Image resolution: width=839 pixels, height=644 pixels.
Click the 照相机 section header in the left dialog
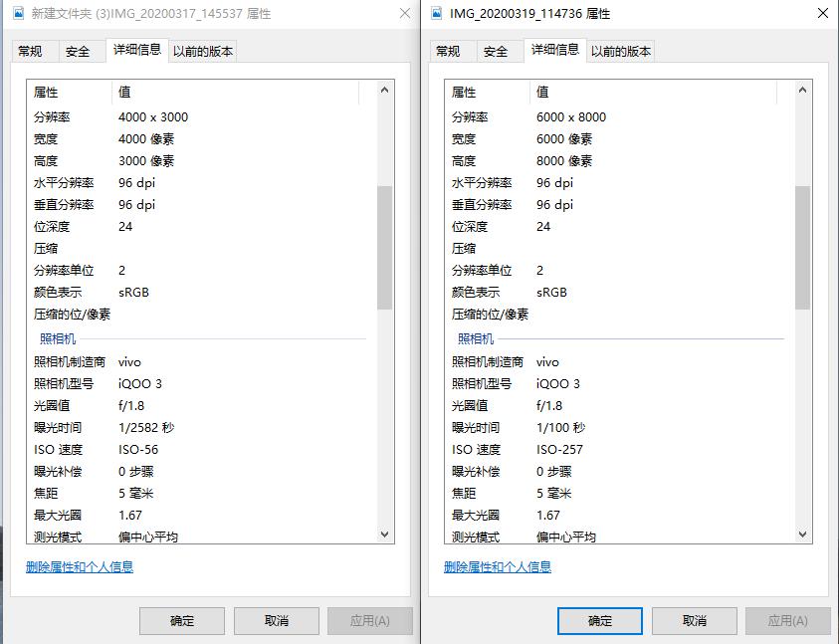point(58,338)
